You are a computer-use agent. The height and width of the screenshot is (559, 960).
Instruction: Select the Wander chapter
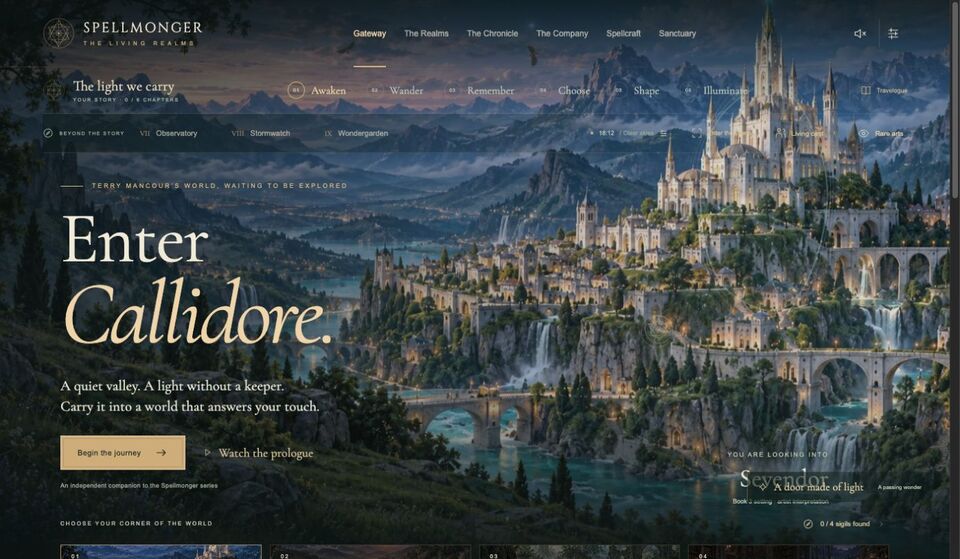396,91
